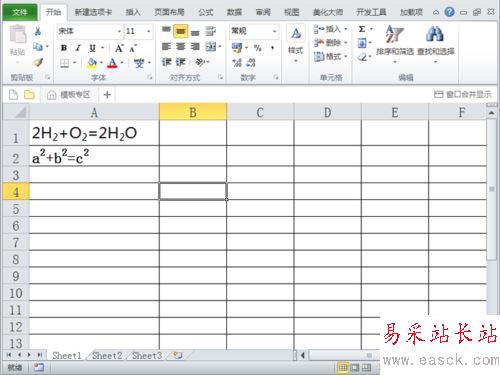Open the 文件 File tab

(x=20, y=12)
